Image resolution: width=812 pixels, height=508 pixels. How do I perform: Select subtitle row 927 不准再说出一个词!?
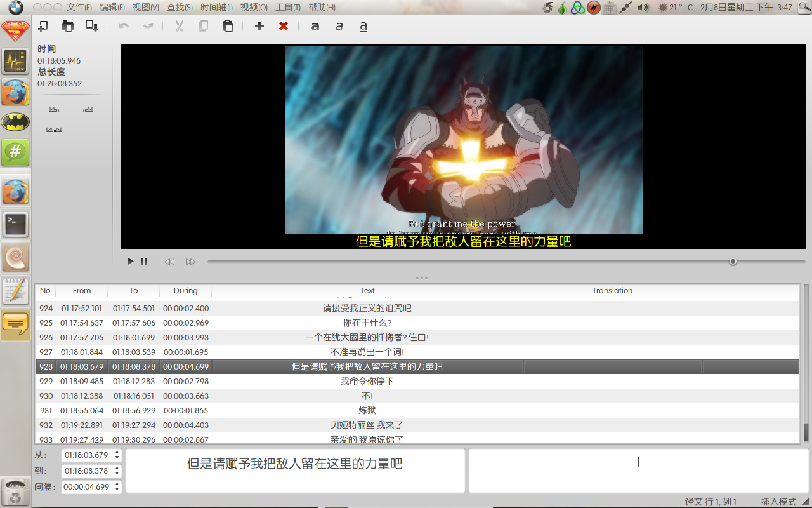coord(417,352)
